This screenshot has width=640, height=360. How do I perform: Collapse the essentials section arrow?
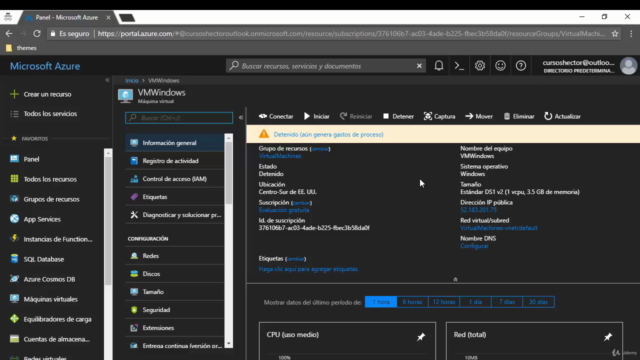click(x=456, y=280)
